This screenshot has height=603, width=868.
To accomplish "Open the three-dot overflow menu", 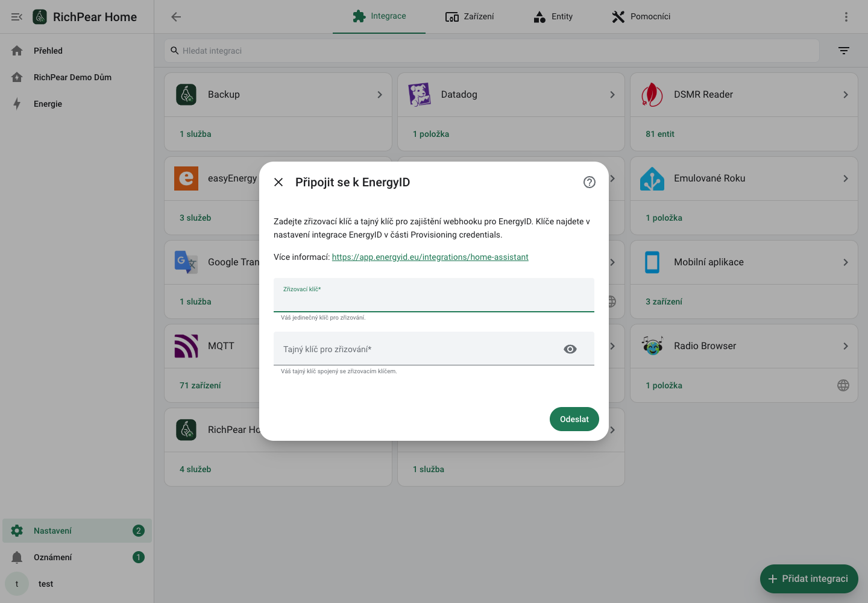I will tap(846, 17).
